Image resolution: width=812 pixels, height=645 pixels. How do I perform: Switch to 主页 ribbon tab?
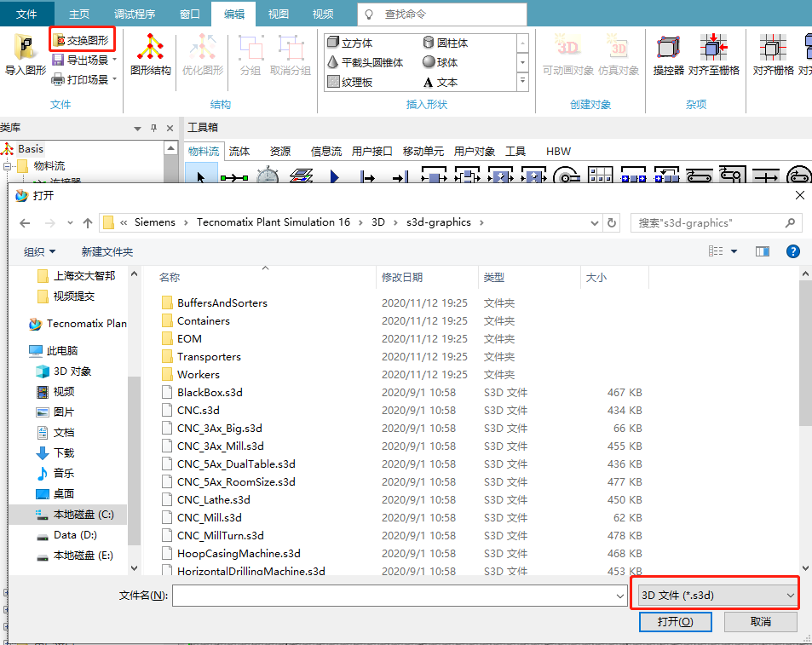tap(79, 14)
